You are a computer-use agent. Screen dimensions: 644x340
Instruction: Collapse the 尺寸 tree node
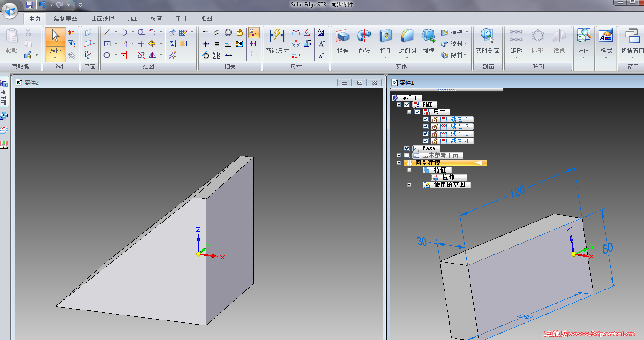pyautogui.click(x=409, y=112)
